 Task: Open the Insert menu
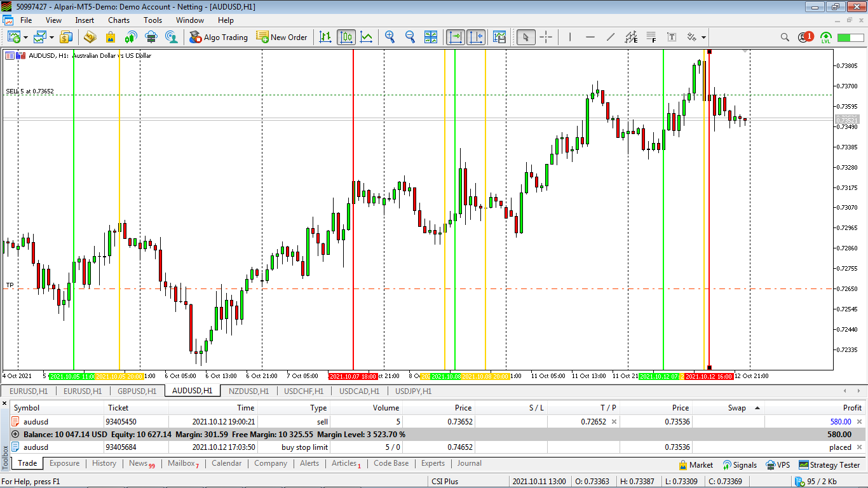pyautogui.click(x=85, y=20)
